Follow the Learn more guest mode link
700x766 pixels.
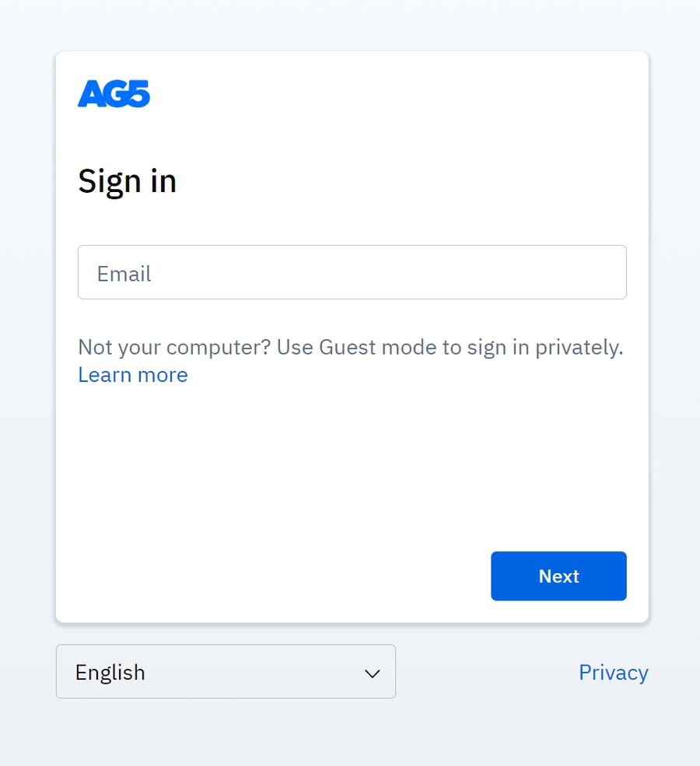point(133,375)
